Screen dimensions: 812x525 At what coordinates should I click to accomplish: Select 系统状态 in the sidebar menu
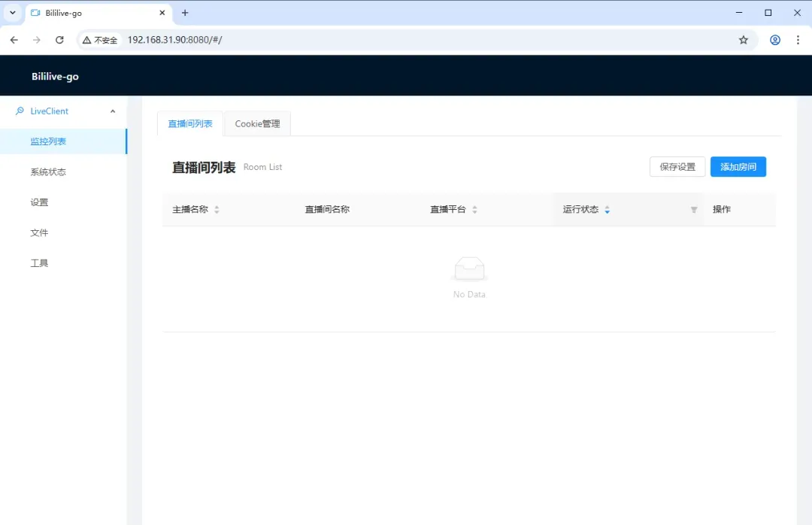(50, 171)
